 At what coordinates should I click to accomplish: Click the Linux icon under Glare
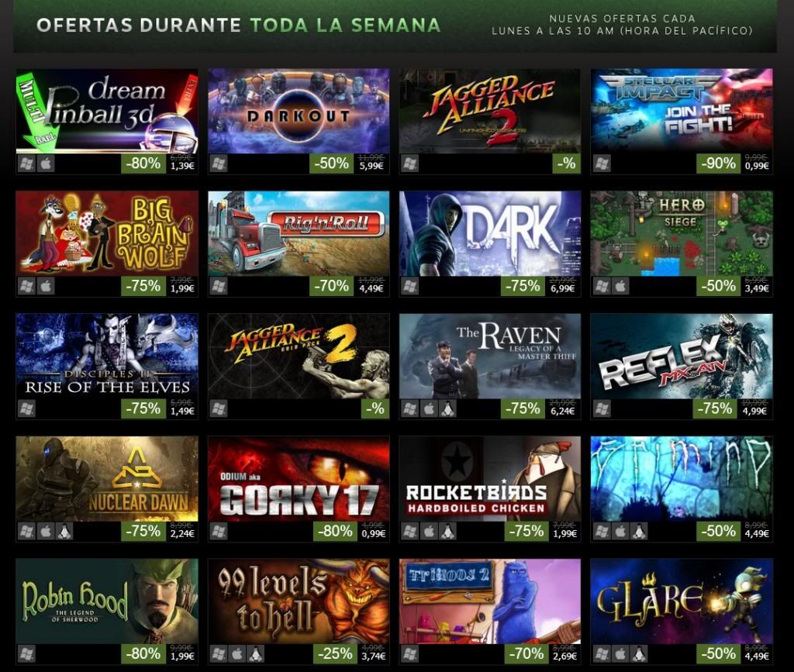pos(639,653)
